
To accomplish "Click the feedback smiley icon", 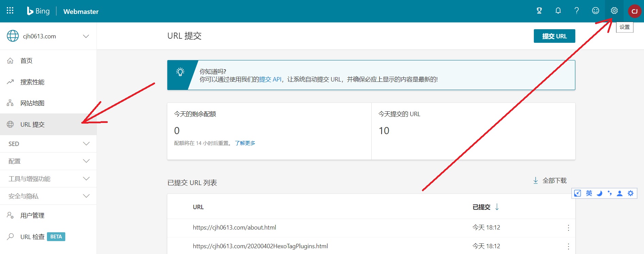I will point(595,11).
